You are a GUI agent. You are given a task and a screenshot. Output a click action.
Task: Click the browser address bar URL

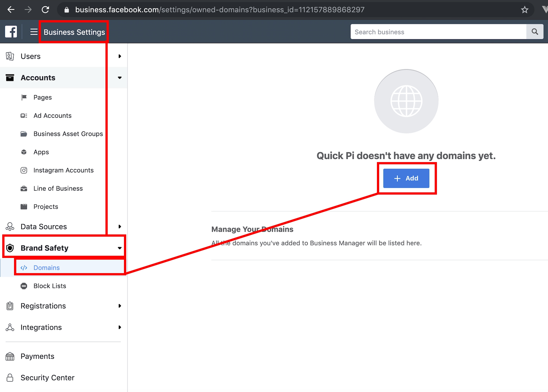click(220, 10)
